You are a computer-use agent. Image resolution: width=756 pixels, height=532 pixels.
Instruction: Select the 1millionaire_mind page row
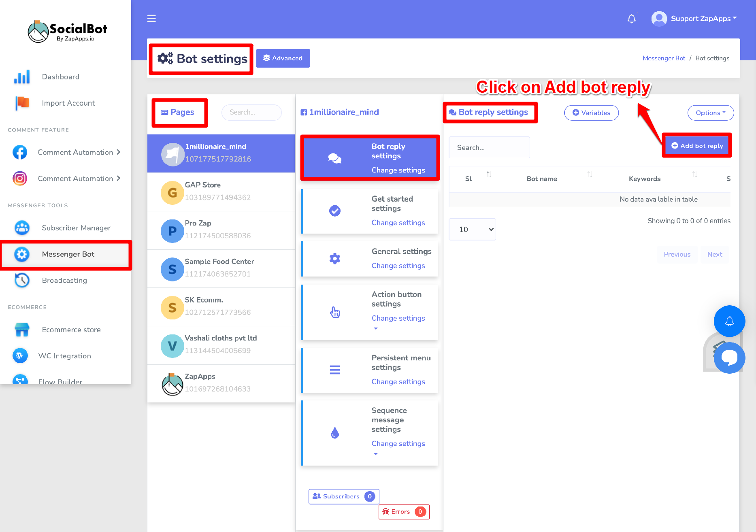[221, 153]
